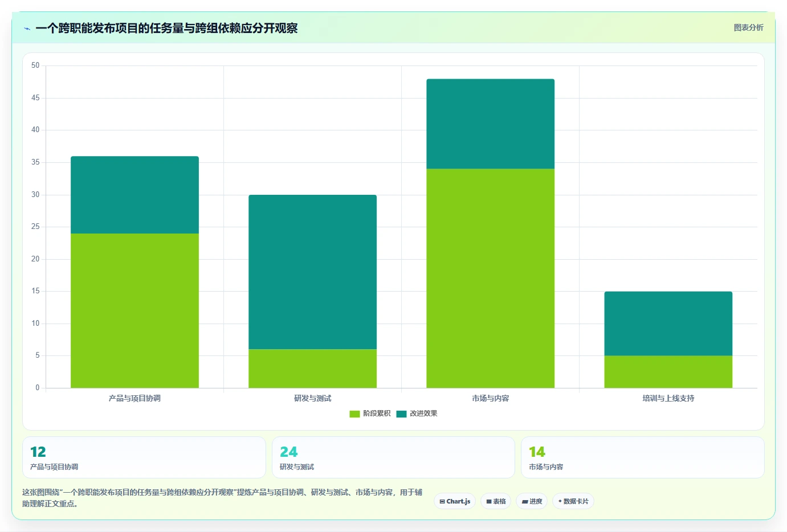Click green 阶段累积 bar for 研发与测试
The width and height of the screenshot is (787, 532).
tap(312, 369)
